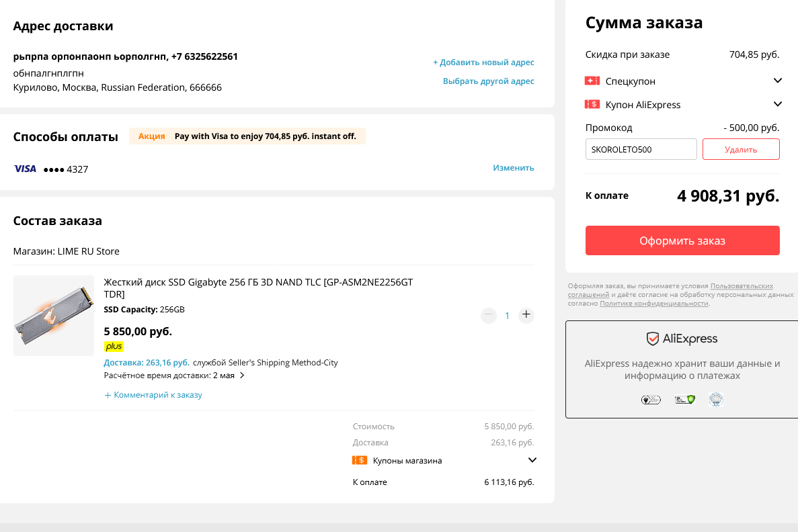Click Оформить заказ button
This screenshot has height=532, width=798.
(682, 240)
